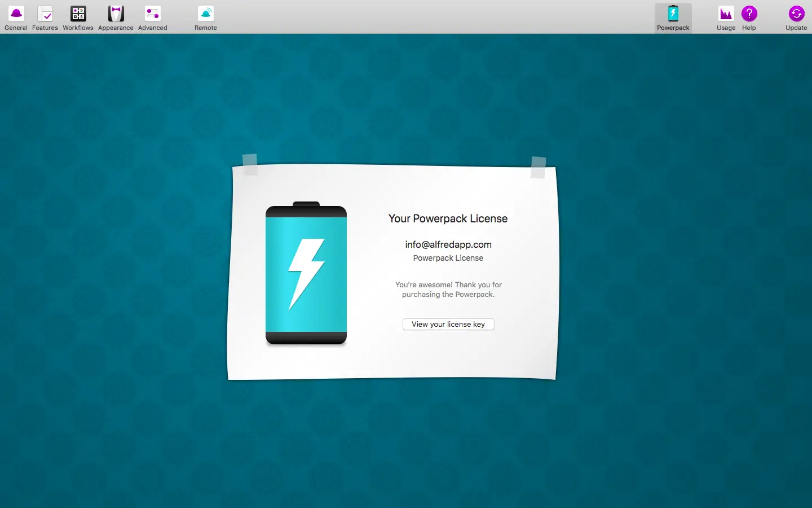Open Help question mark icon
The height and width of the screenshot is (508, 812).
[x=749, y=14]
